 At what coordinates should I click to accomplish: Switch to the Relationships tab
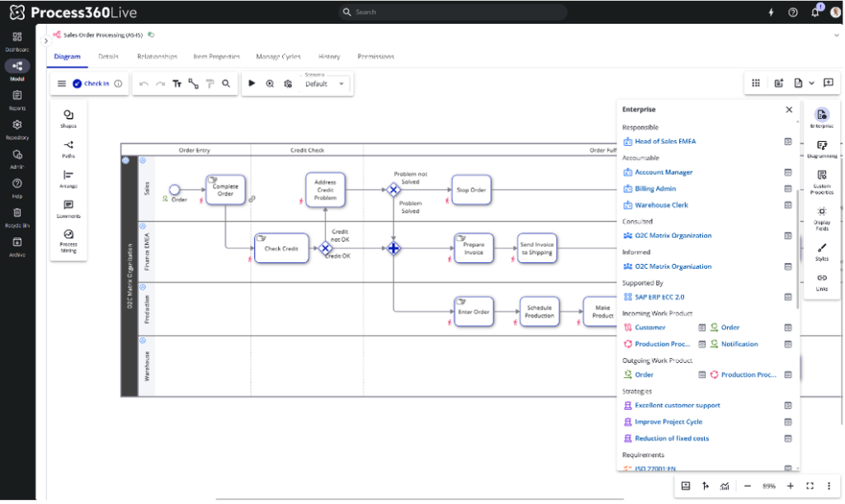[157, 57]
